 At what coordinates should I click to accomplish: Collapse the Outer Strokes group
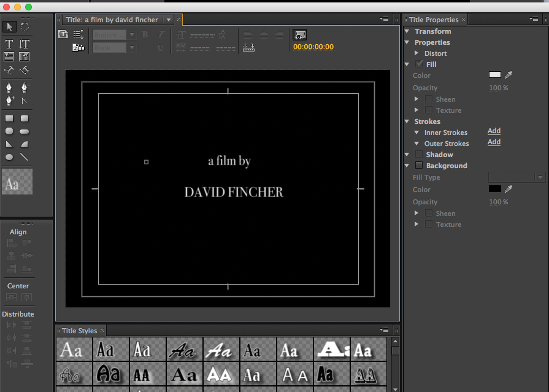(x=417, y=144)
